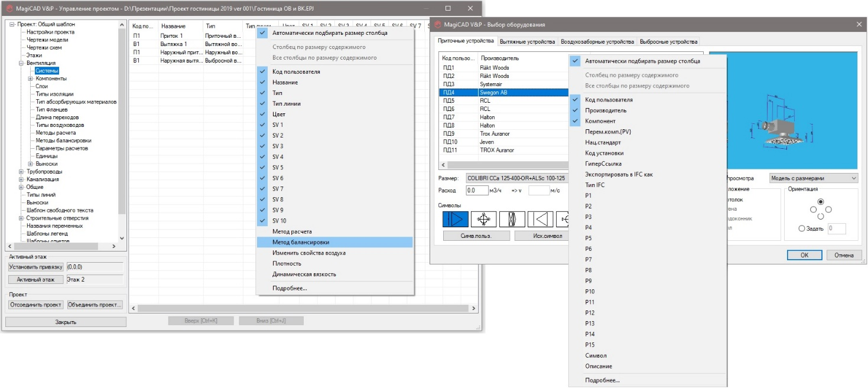Select the first blue triangle supply symbol

pyautogui.click(x=455, y=220)
